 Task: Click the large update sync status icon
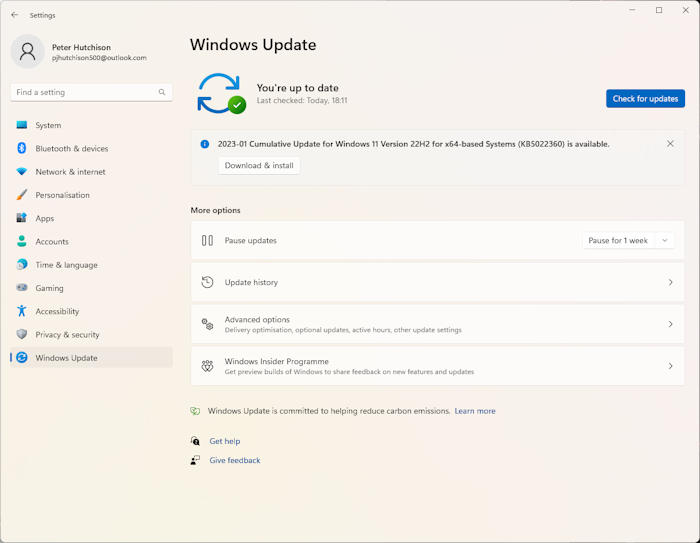click(x=221, y=93)
